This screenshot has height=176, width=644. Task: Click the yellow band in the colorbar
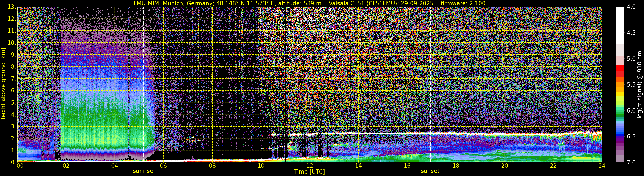click(x=620, y=94)
